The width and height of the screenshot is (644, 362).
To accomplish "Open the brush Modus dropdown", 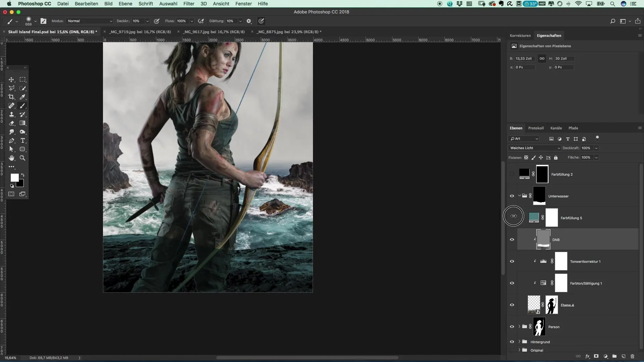I will (90, 21).
